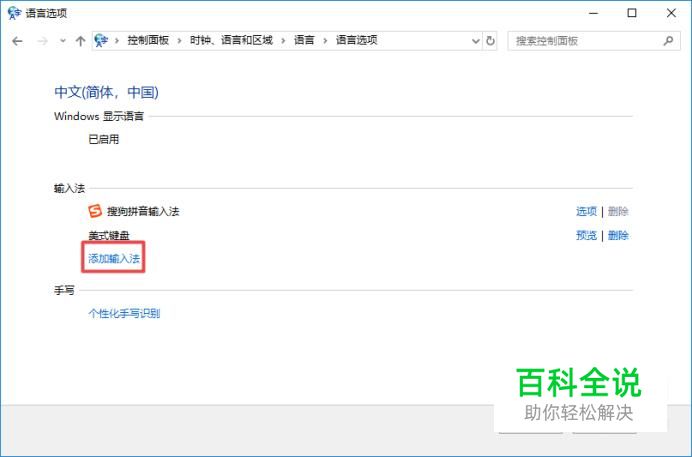Viewport: 692px width, 457px height.
Task: Focus the 搜索控制面板 search box
Action: (594, 41)
